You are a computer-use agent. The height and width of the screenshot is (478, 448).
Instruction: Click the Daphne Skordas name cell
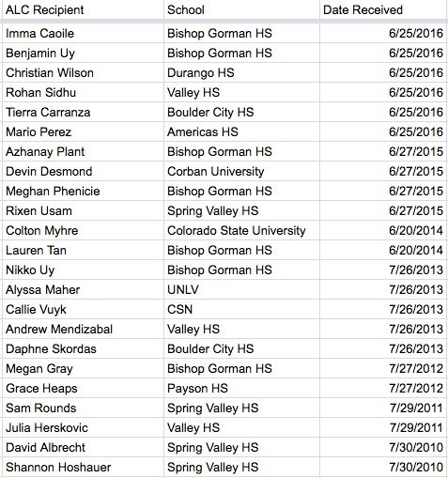point(83,348)
